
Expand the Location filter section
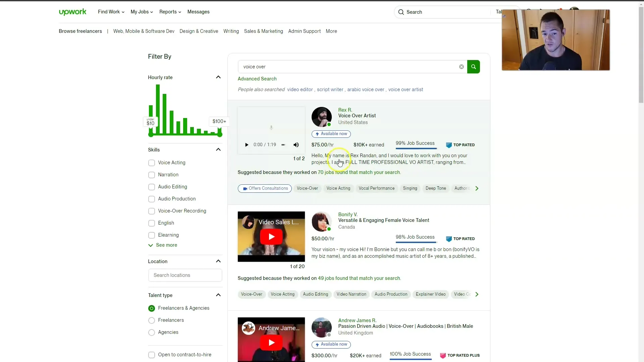tap(218, 261)
